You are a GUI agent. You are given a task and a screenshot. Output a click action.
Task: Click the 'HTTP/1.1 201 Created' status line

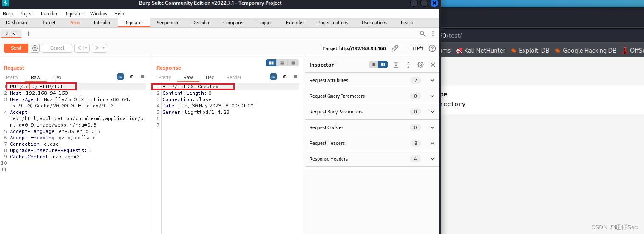click(x=190, y=87)
